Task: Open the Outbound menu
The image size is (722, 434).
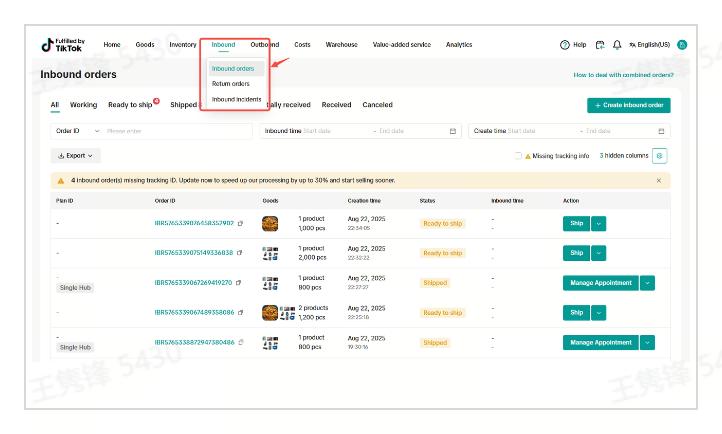Action: point(265,45)
